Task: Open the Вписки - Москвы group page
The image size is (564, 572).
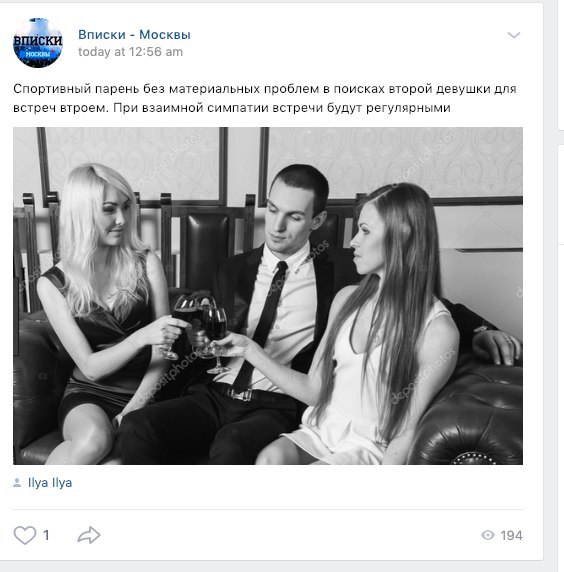Action: pos(134,34)
